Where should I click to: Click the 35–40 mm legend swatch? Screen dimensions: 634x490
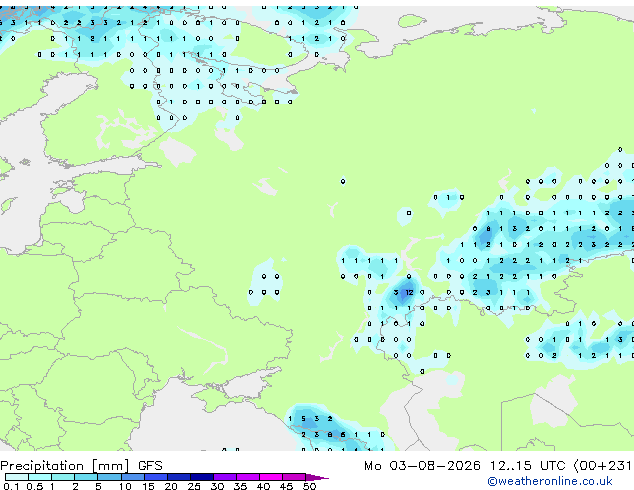[247, 477]
